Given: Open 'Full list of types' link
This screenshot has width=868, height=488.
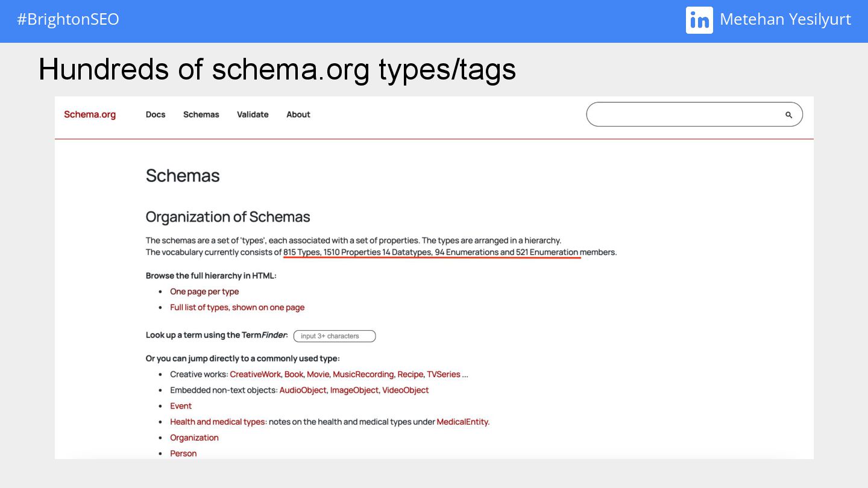Looking at the screenshot, I should click(x=237, y=307).
